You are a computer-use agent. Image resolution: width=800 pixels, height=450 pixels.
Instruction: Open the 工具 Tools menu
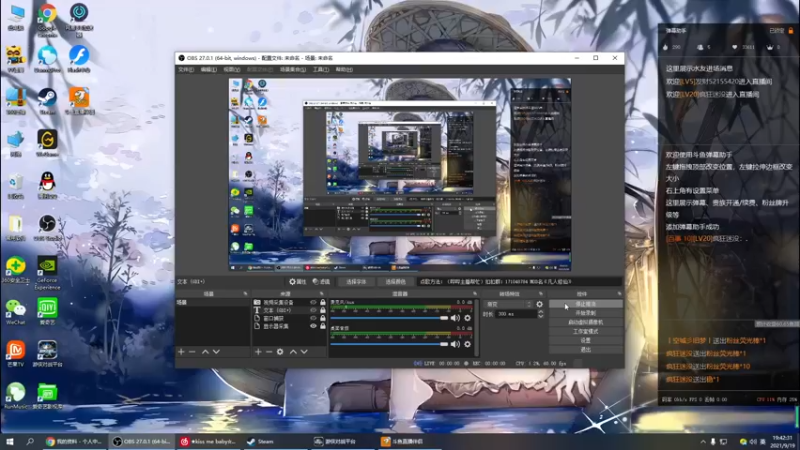[320, 69]
